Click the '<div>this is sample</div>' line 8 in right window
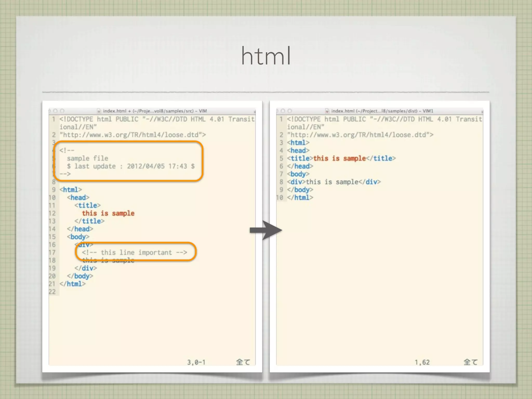 click(334, 182)
